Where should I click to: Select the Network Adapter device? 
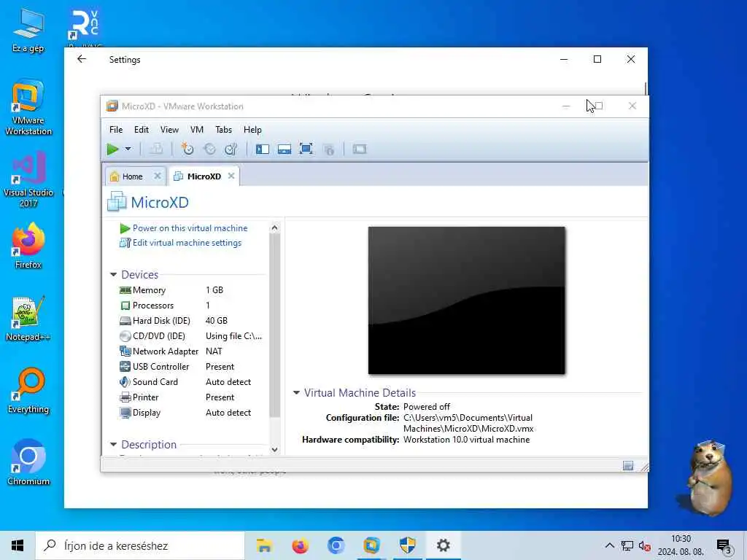[x=192, y=351]
